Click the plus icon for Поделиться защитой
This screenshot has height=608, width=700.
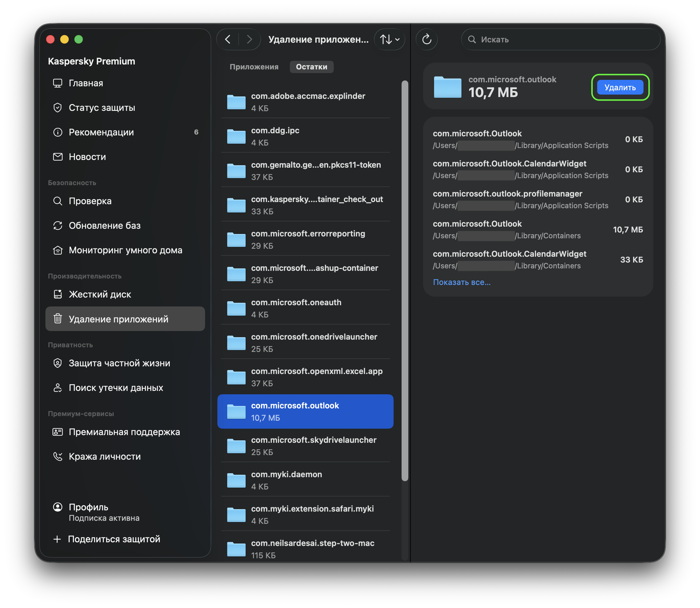[x=57, y=539]
